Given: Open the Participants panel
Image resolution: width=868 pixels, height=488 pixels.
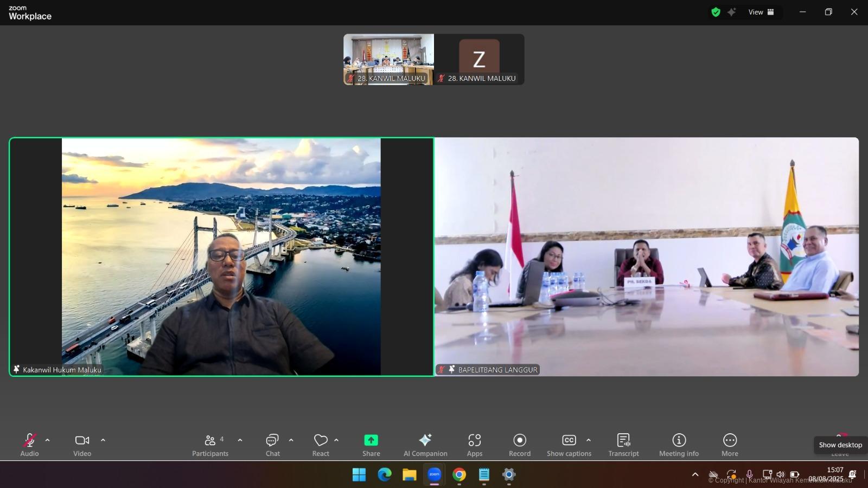Looking at the screenshot, I should [x=210, y=445].
